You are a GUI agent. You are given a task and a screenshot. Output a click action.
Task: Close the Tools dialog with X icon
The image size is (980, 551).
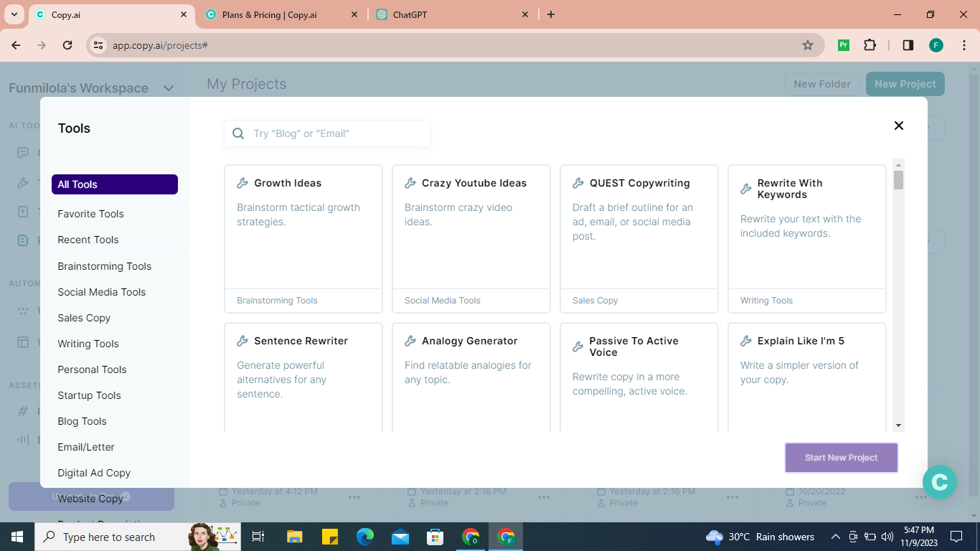point(898,126)
